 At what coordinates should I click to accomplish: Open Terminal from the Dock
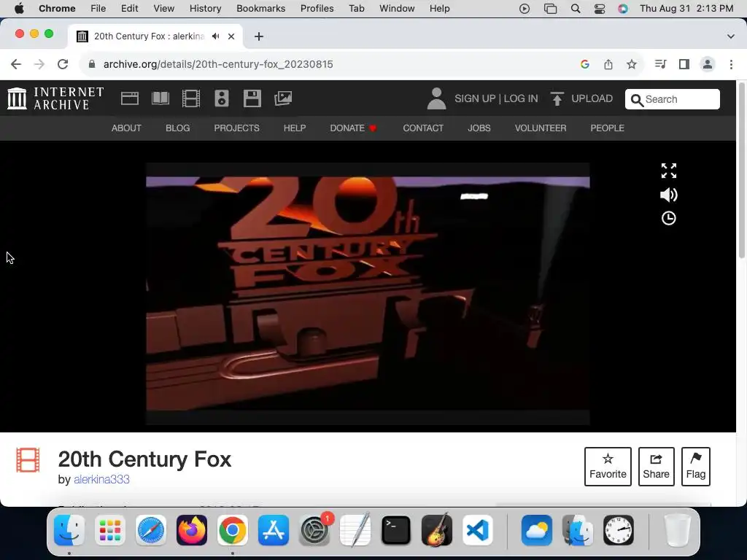(396, 530)
